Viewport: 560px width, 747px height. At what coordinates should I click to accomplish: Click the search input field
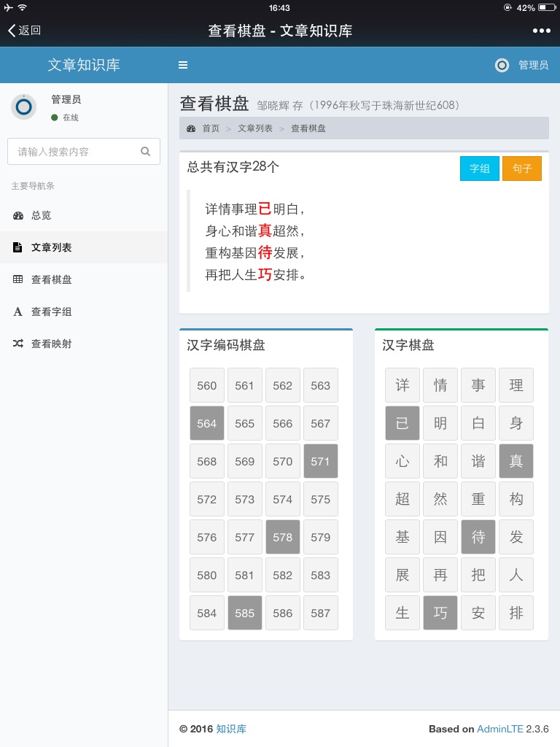[x=73, y=152]
